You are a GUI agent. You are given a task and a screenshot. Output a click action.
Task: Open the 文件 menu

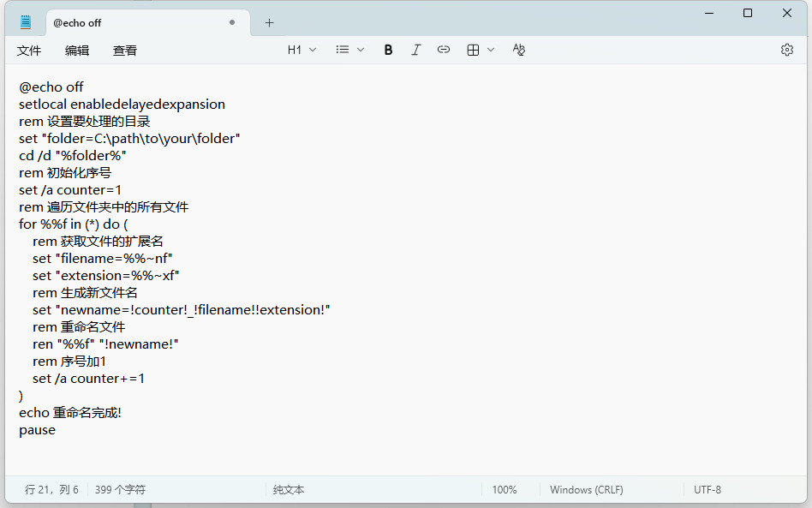29,51
